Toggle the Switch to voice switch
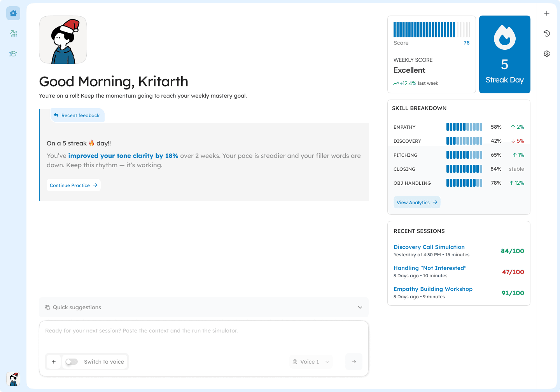Image resolution: width=560 pixels, height=392 pixels. (72, 362)
